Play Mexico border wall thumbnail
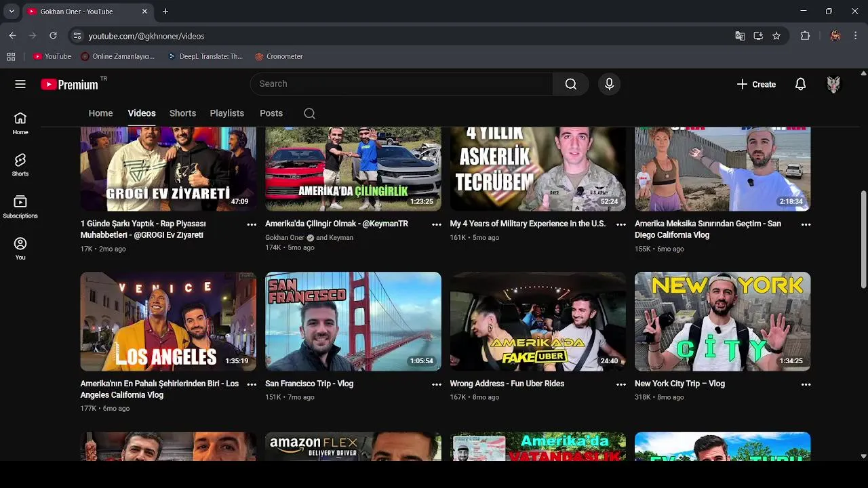 [723, 169]
